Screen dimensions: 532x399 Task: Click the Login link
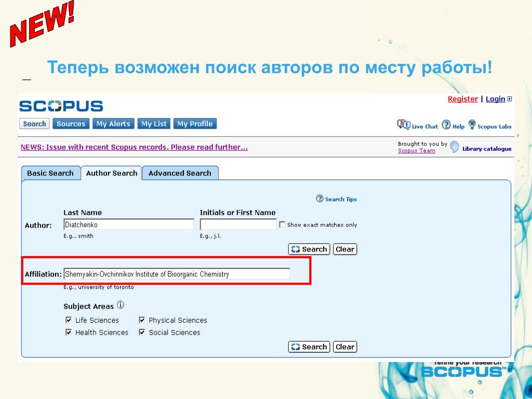pyautogui.click(x=495, y=99)
